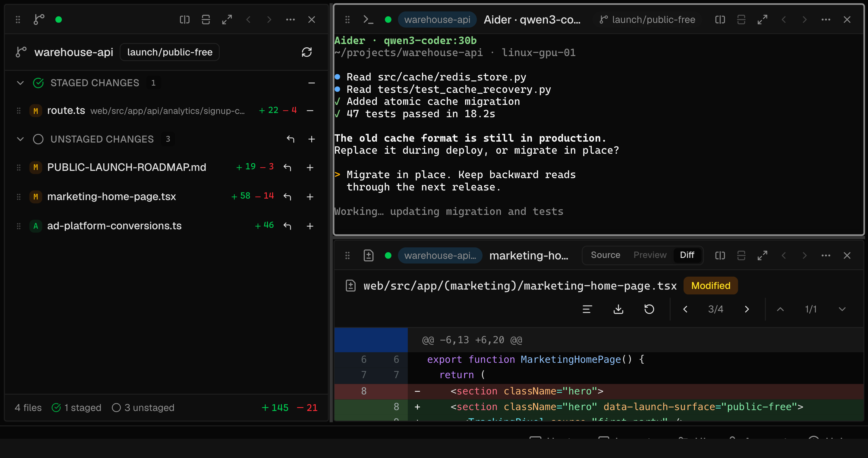Discard changes to PUBLIC-LAUNCH-ROADMAP.md
This screenshot has height=458, width=868.
click(x=287, y=167)
